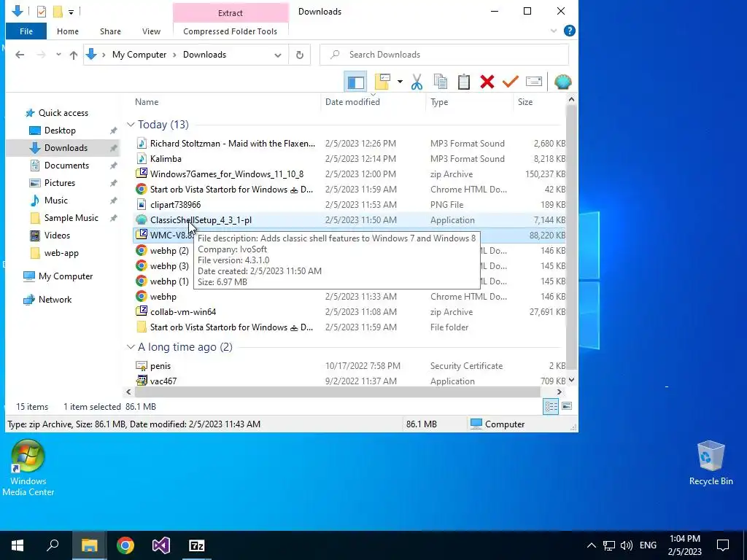Open Documents in the navigation pane
The width and height of the screenshot is (747, 560).
click(x=66, y=166)
